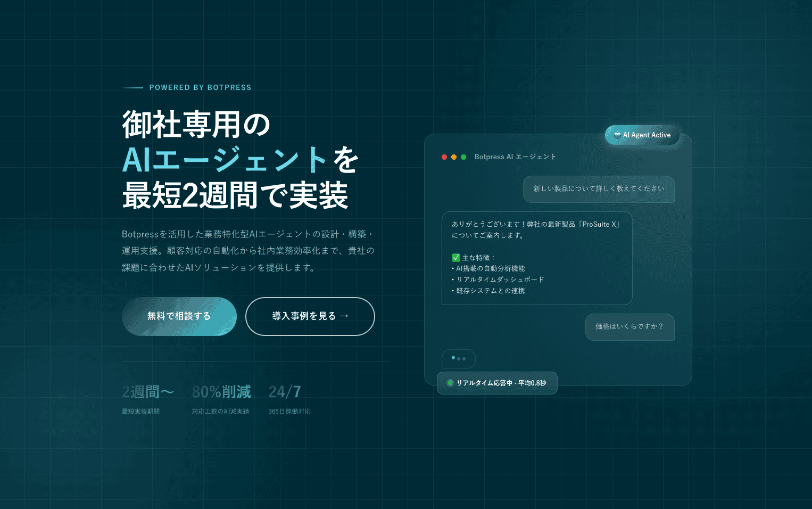Open 導入事例を見る case studies link

click(310, 316)
